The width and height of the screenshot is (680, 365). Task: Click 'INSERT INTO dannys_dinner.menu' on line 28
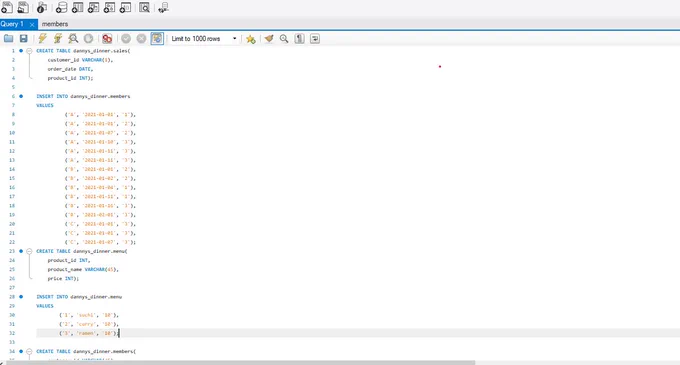79,297
